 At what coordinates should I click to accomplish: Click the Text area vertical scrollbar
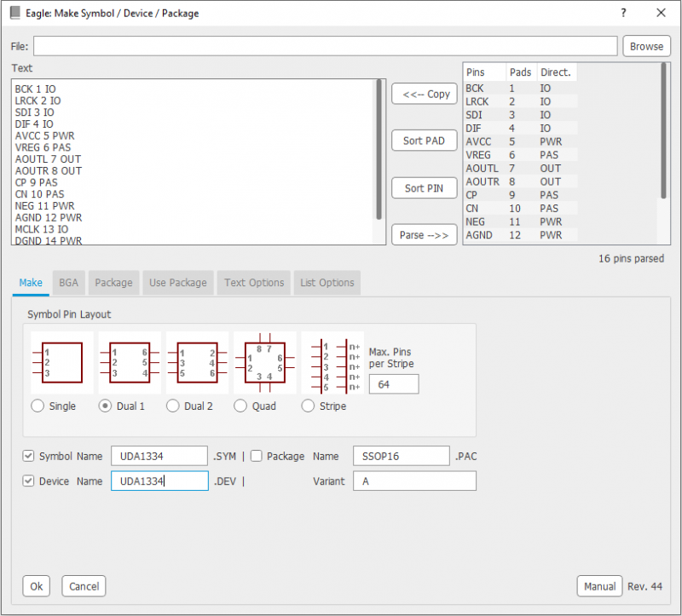point(379,149)
